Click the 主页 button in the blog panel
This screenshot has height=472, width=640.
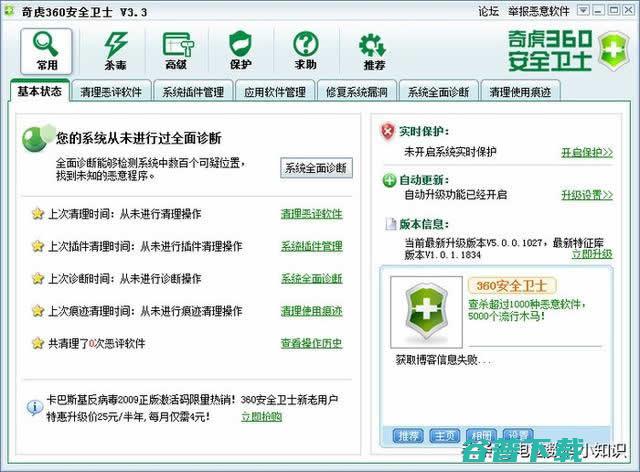click(x=445, y=436)
